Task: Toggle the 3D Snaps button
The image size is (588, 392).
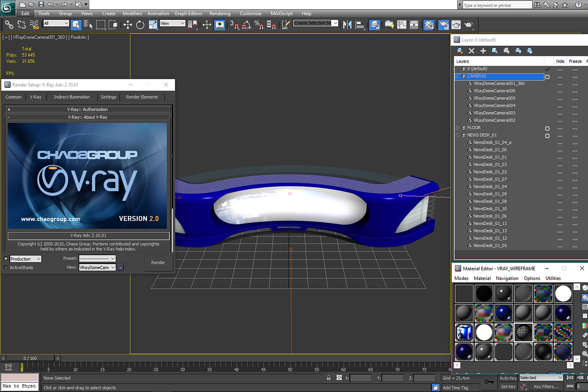Action: (235, 24)
